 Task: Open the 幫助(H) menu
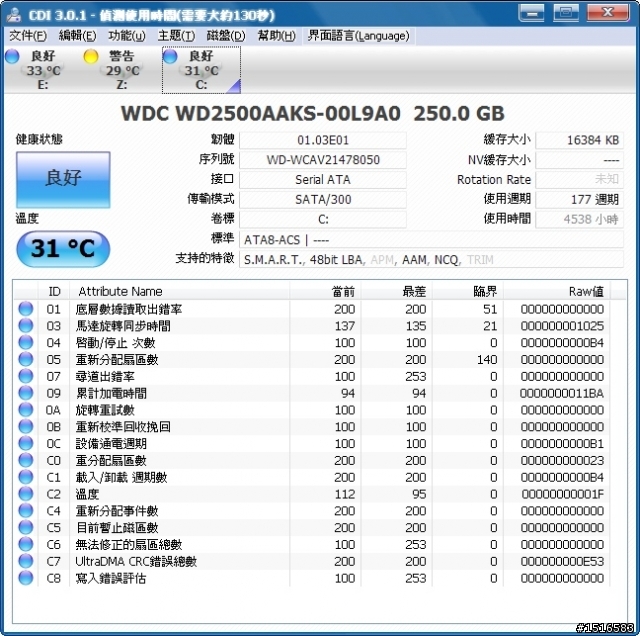pos(276,36)
